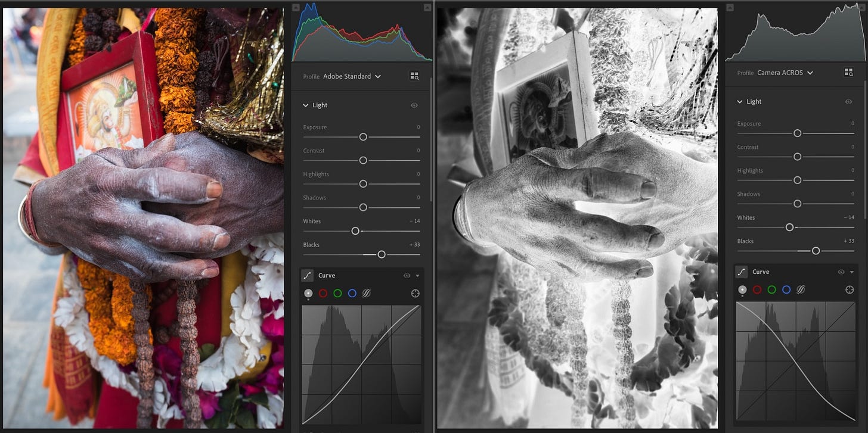Click Curve panel icon in Camera ACROS panel

coord(741,272)
